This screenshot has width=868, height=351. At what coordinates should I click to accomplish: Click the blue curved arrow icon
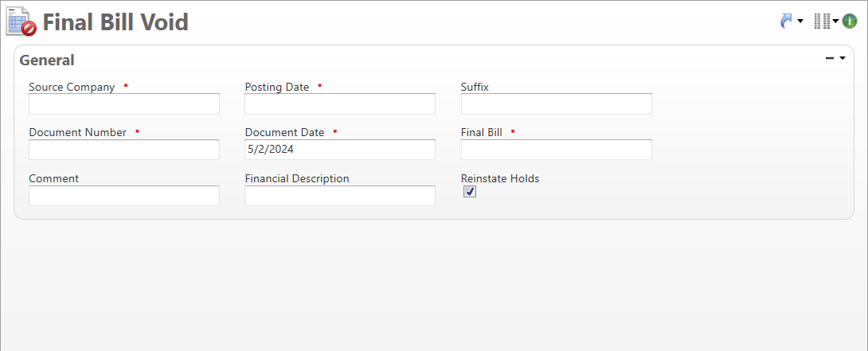pos(788,21)
